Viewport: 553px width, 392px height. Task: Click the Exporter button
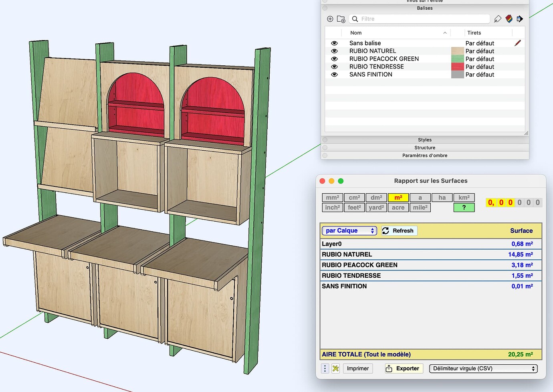pos(404,368)
